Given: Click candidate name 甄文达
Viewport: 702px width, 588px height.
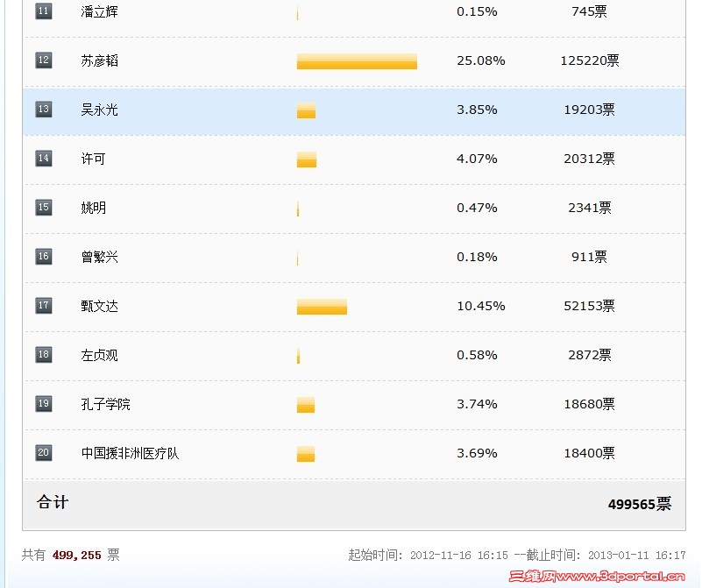Looking at the screenshot, I should tap(99, 306).
